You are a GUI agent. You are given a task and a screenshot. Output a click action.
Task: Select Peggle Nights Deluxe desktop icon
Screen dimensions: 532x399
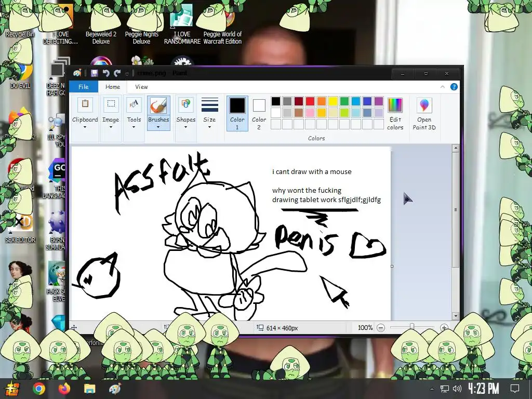tap(141, 24)
